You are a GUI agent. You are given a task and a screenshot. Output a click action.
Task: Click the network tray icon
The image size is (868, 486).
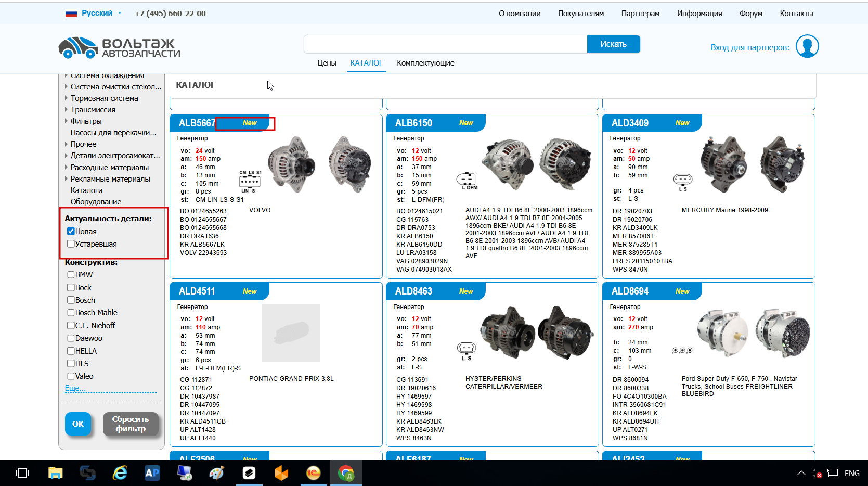click(833, 473)
